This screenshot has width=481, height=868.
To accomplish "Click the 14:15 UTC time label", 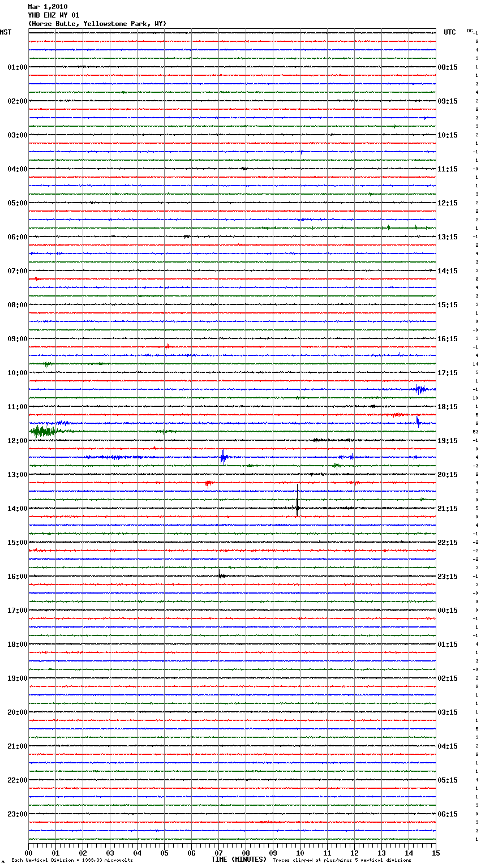I will coord(448,271).
